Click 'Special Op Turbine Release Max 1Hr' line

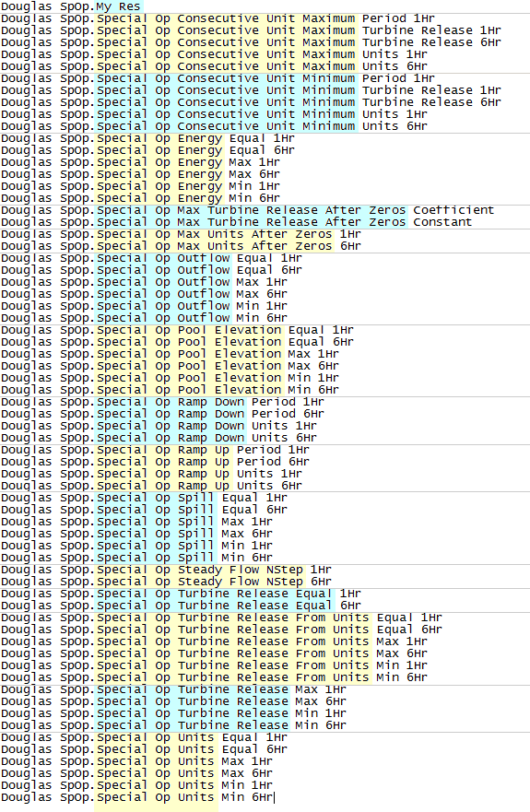(173, 689)
